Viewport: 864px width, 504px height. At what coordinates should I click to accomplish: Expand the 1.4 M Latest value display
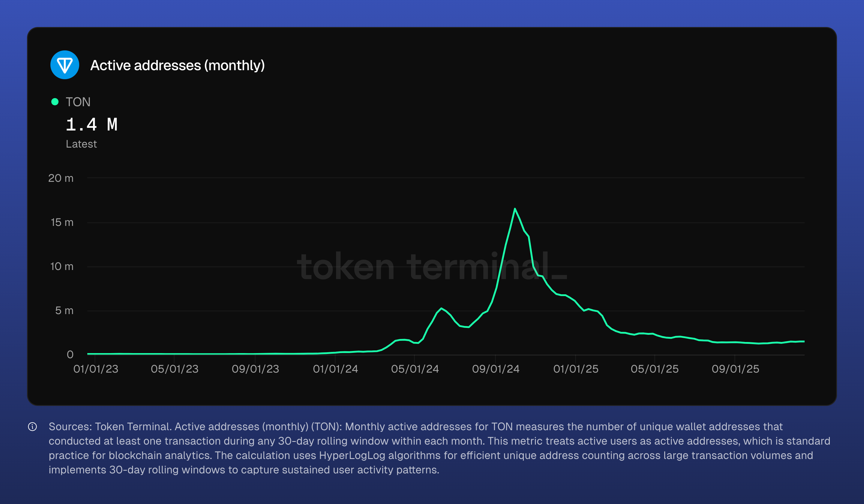pos(92,124)
